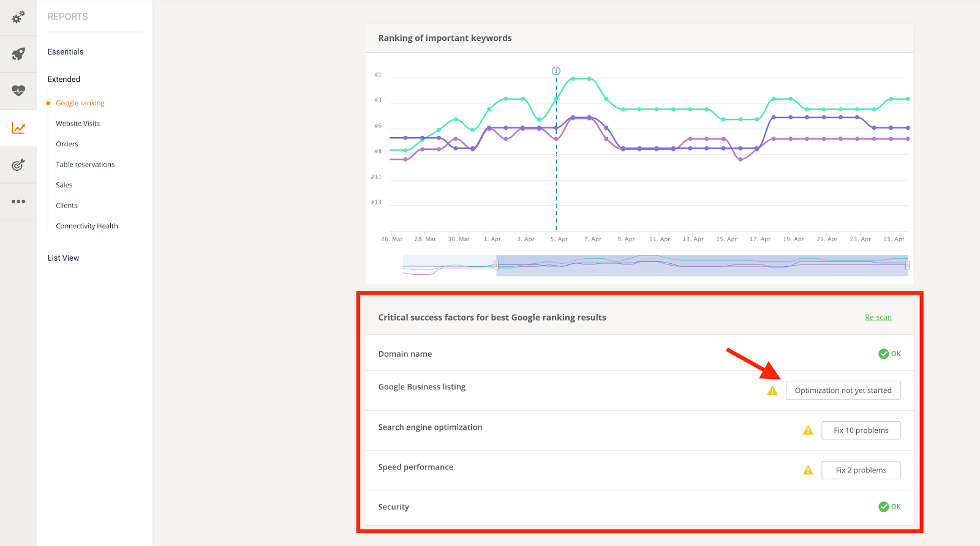
Task: Click the Re-scan link
Action: 878,317
